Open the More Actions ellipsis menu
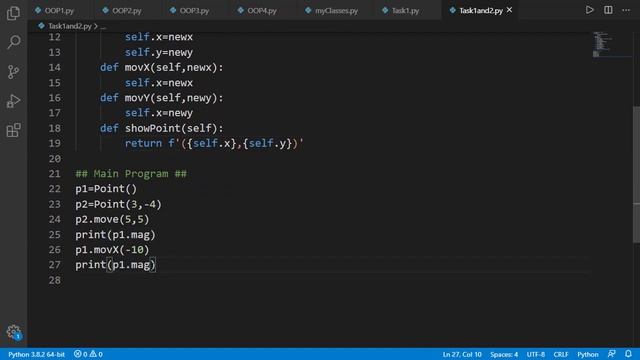The image size is (640, 360). click(626, 10)
